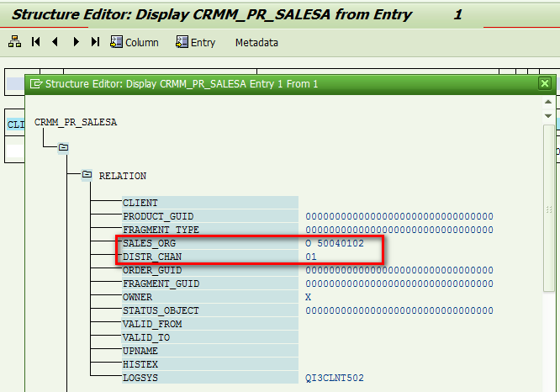This screenshot has width=560, height=392.
Task: Select the OWNER field
Action: pos(210,297)
